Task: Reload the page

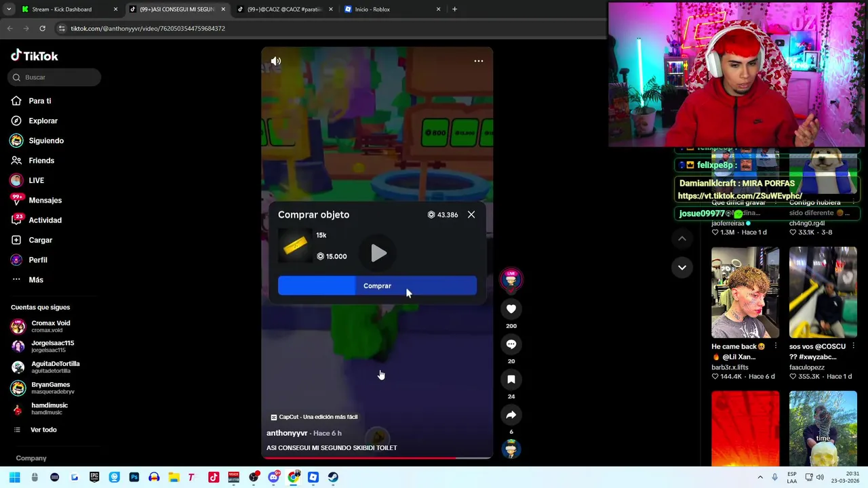Action: pos(42,28)
